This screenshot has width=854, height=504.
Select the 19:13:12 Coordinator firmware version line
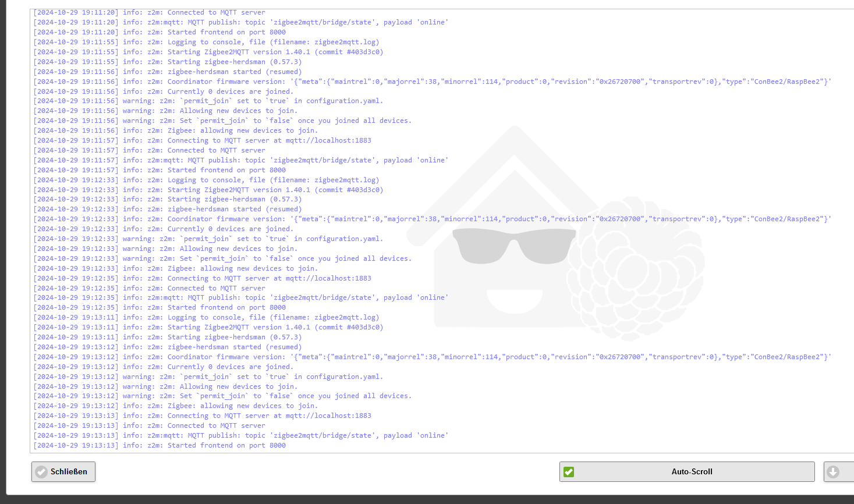(x=433, y=357)
